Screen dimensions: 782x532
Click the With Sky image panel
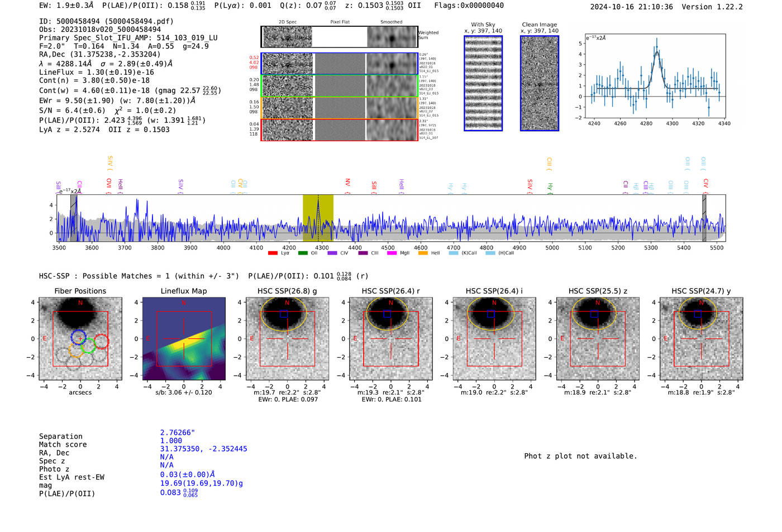pos(483,83)
